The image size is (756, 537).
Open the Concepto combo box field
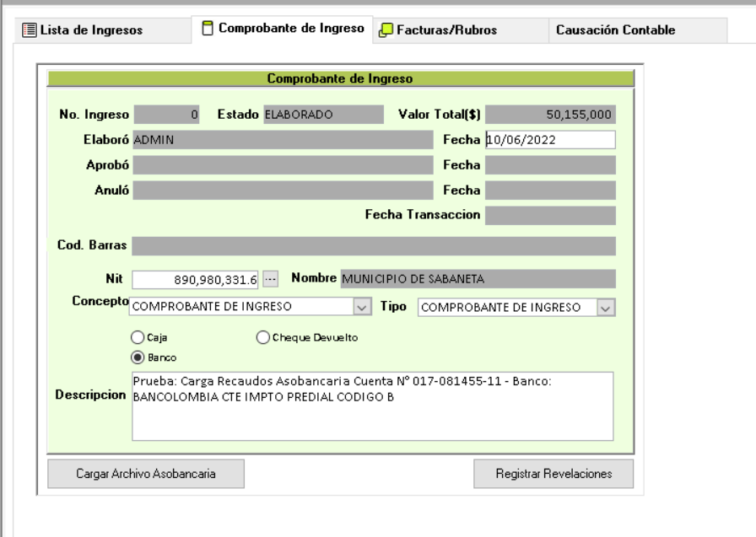coord(241,308)
